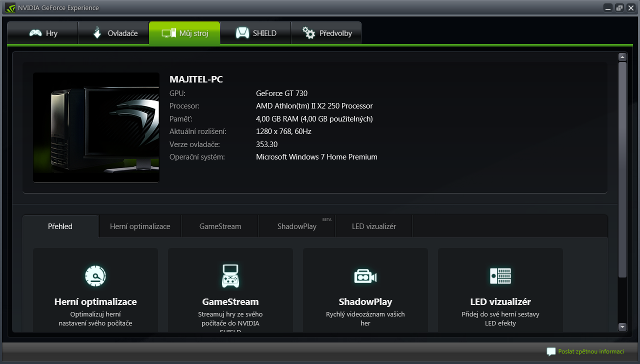The width and height of the screenshot is (640, 364).
Task: Select the Můj stroj tab
Action: [x=184, y=33]
